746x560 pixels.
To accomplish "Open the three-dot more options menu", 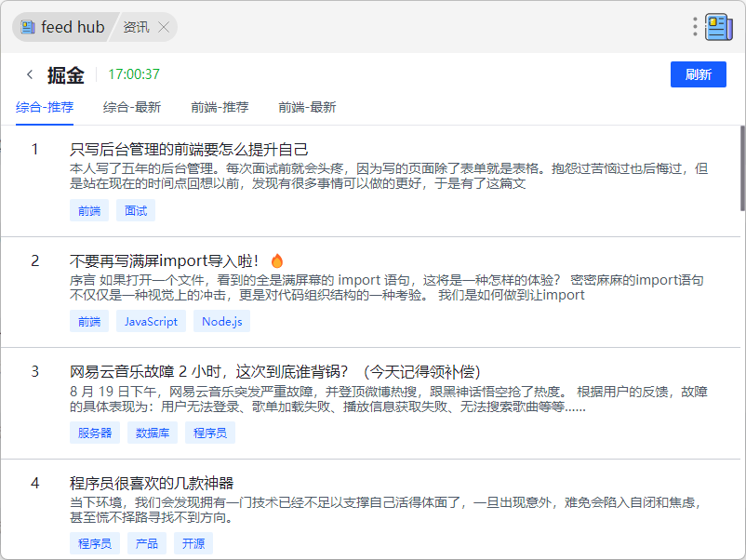I will (695, 27).
